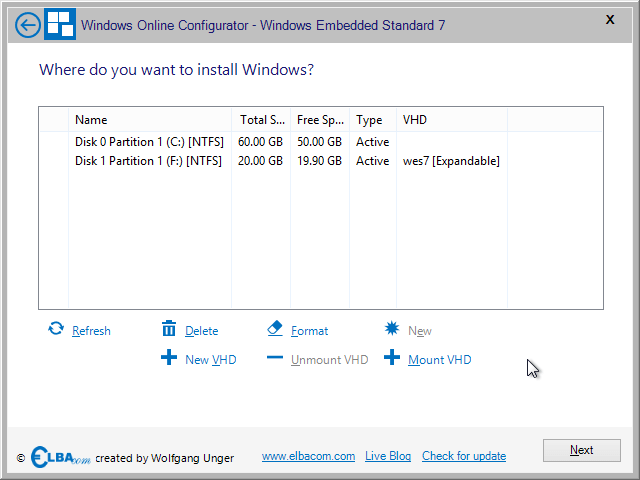
Task: Click the Elbacom logo in footer
Action: tap(60, 457)
